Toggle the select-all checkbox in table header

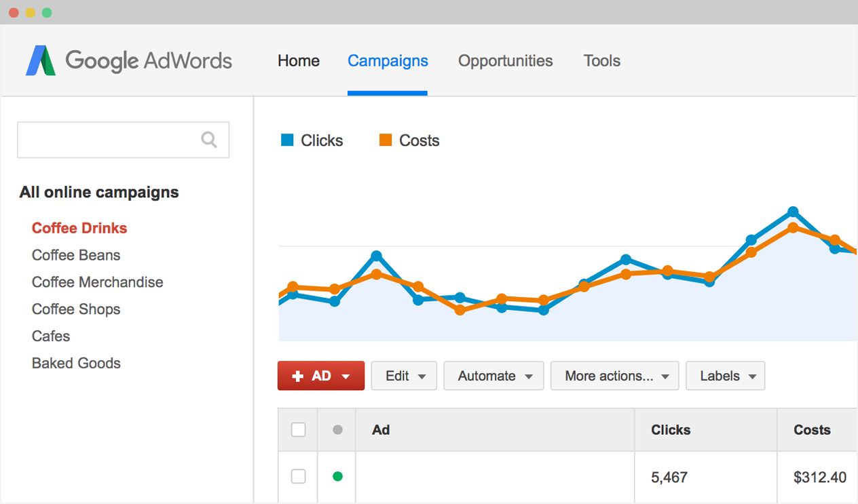[297, 429]
